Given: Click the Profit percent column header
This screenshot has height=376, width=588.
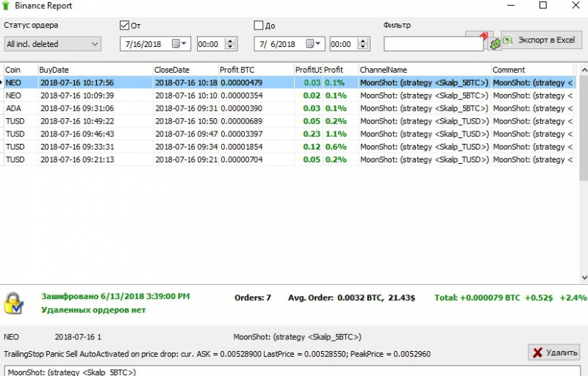Looking at the screenshot, I should [340, 70].
